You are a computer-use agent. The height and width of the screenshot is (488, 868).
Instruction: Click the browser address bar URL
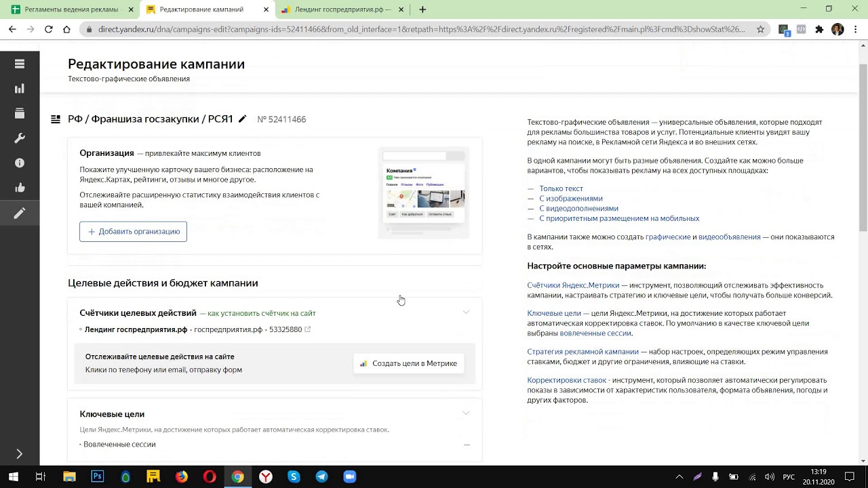click(420, 29)
